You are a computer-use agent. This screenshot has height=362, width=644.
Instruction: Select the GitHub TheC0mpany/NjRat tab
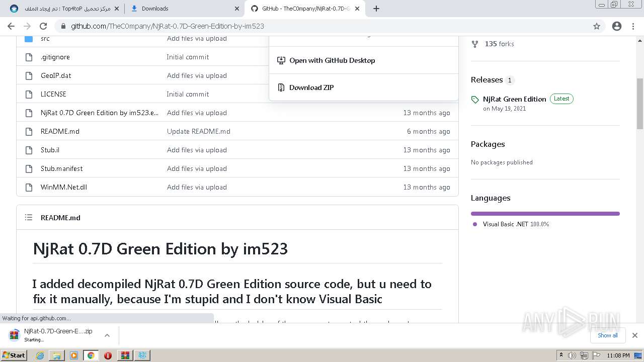[306, 9]
